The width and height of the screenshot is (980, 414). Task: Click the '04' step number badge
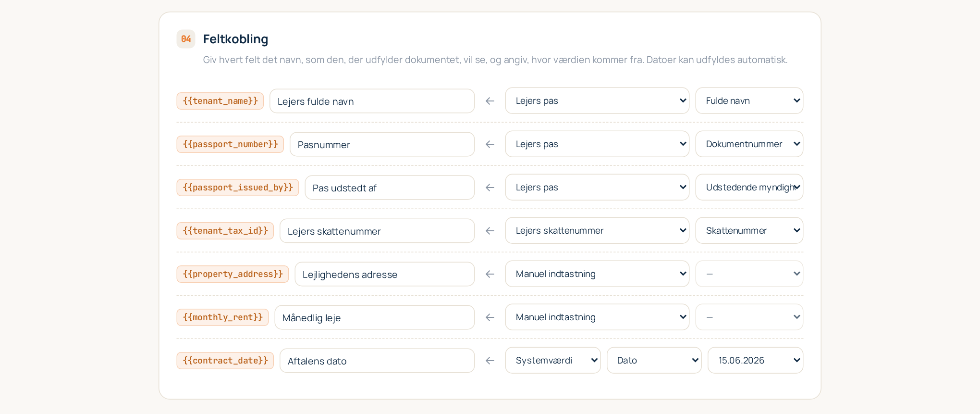point(186,39)
